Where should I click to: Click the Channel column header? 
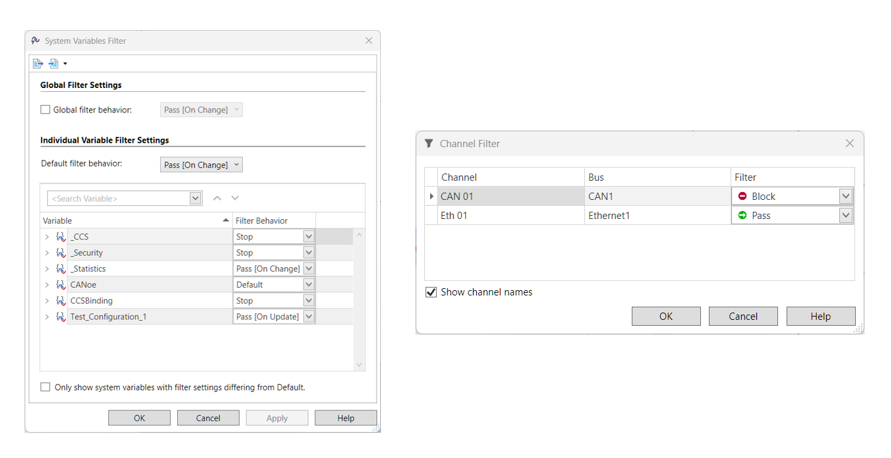511,177
